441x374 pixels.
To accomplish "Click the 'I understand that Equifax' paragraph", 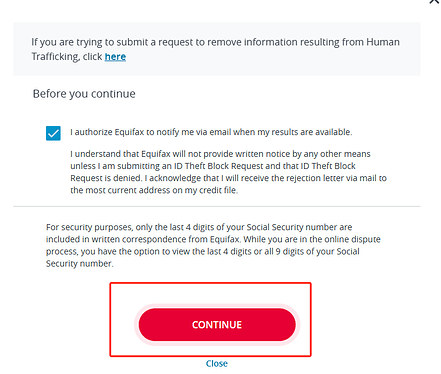I will click(228, 172).
